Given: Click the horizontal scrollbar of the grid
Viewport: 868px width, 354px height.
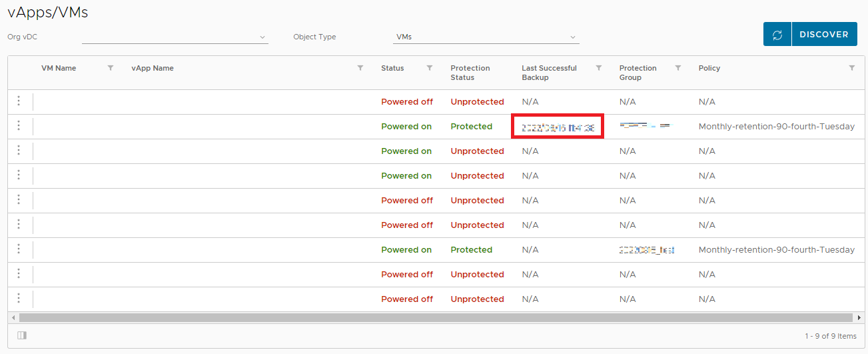Looking at the screenshot, I should coord(433,318).
